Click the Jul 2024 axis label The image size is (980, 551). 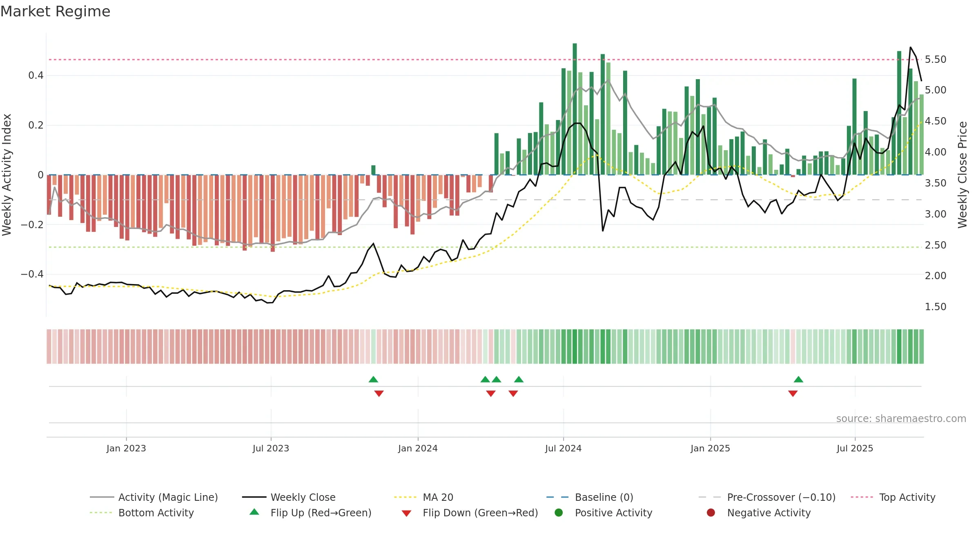click(563, 448)
